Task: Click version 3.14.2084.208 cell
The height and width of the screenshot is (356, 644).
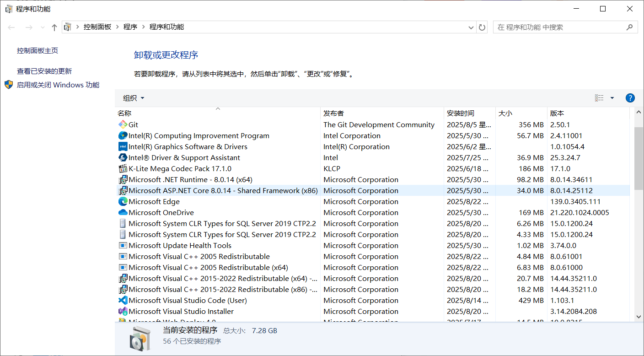Action: [573, 311]
